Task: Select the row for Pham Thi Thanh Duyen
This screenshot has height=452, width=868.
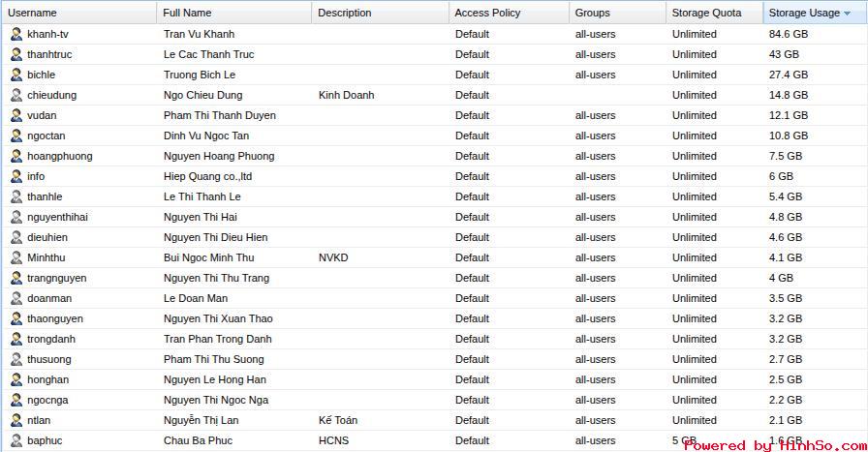Action: pos(220,115)
